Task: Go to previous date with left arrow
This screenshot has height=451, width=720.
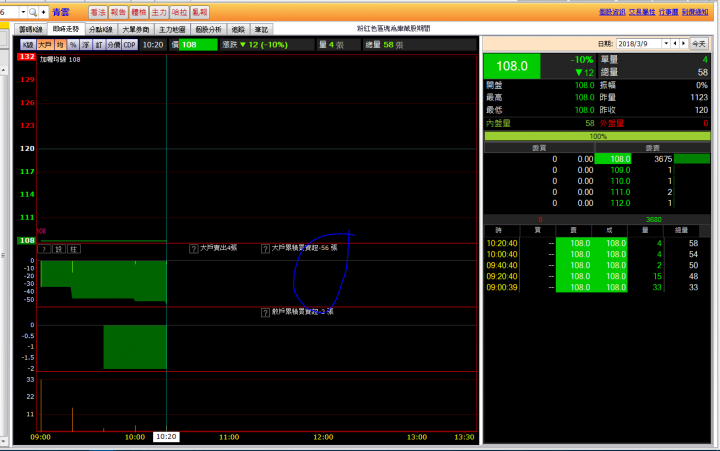Action: point(675,44)
